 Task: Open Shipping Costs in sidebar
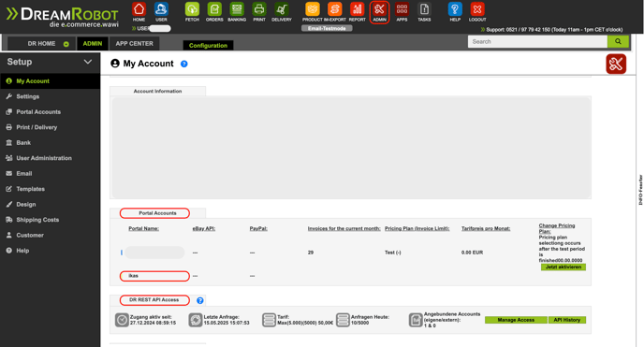pyautogui.click(x=51, y=220)
